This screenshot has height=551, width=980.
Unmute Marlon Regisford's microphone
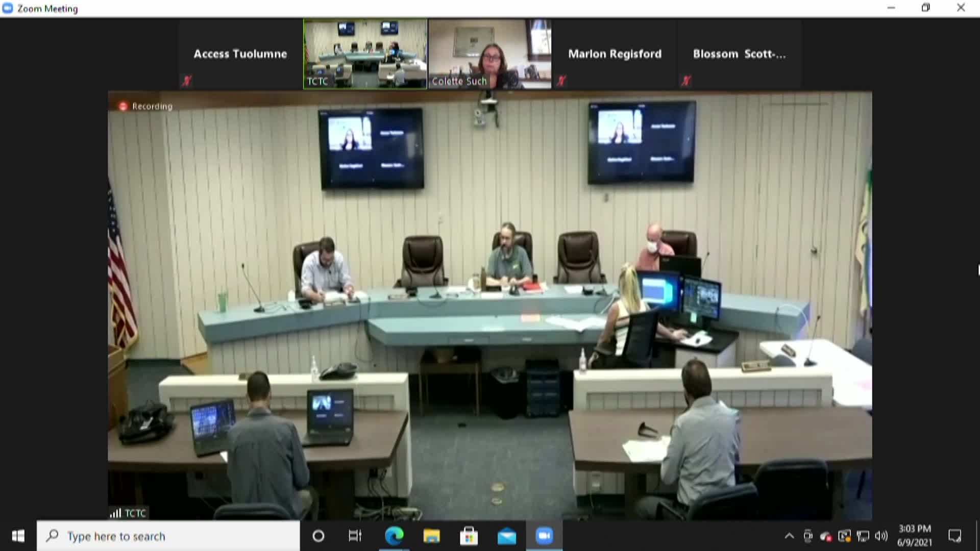[561, 81]
